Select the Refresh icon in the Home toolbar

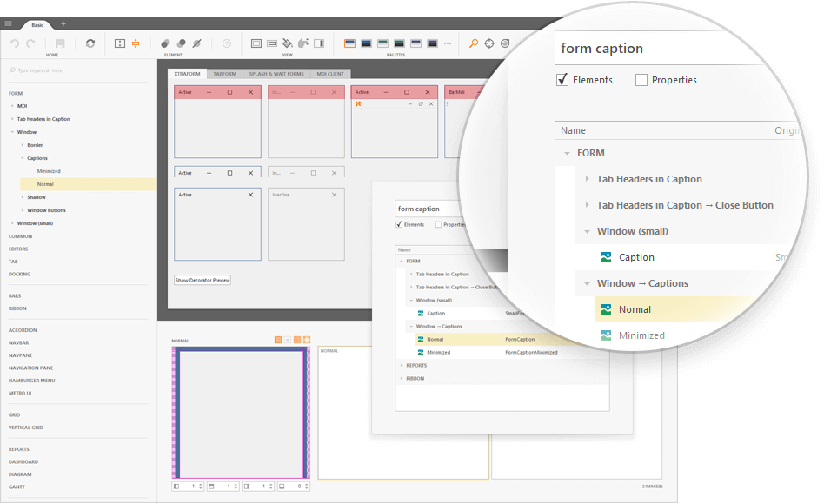(91, 43)
